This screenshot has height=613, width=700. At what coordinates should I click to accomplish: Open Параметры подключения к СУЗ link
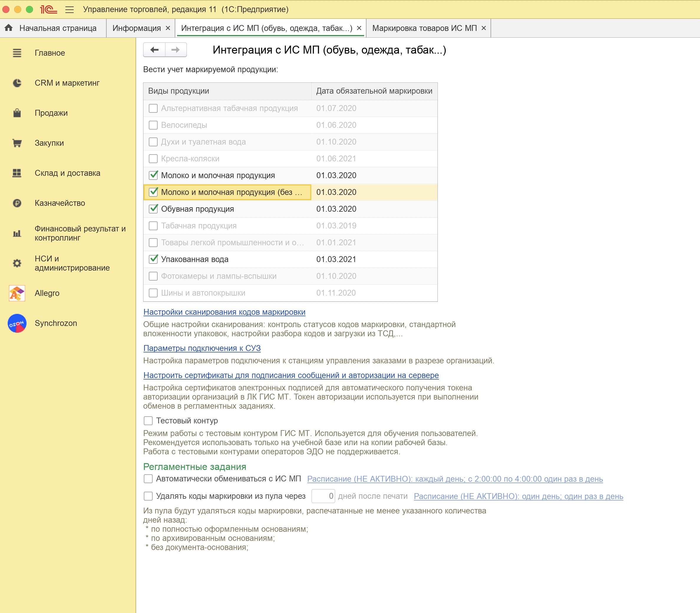coord(202,348)
